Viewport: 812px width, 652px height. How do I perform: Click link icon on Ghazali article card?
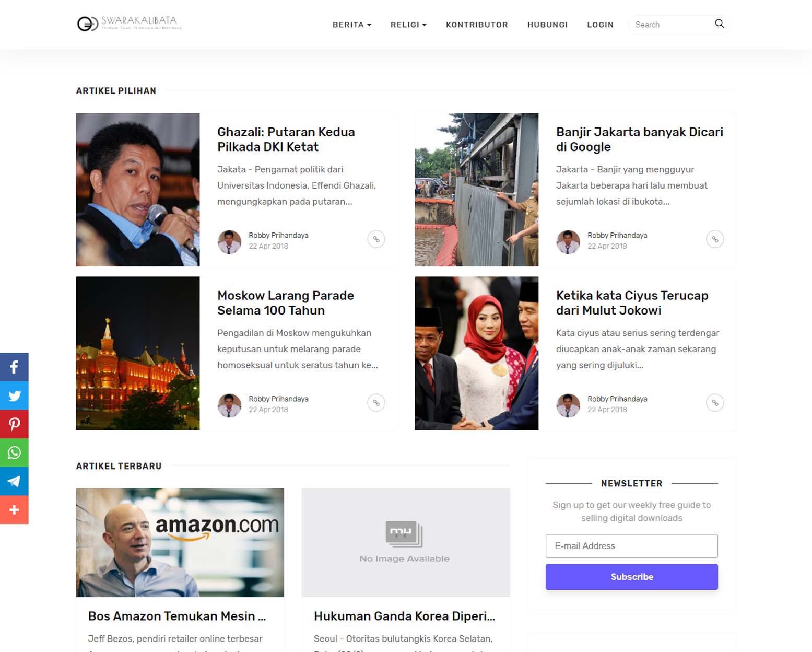click(x=376, y=239)
